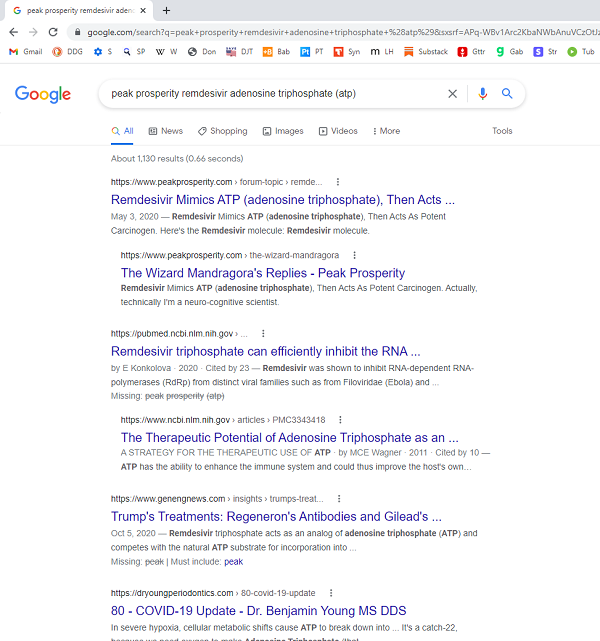
Task: Switch to the Shopping tab
Action: (x=223, y=131)
